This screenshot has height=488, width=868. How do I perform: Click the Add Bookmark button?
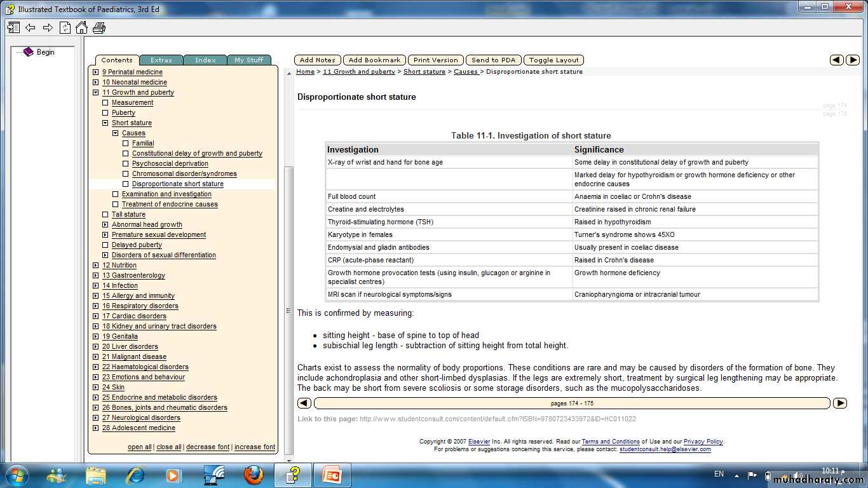click(x=374, y=60)
